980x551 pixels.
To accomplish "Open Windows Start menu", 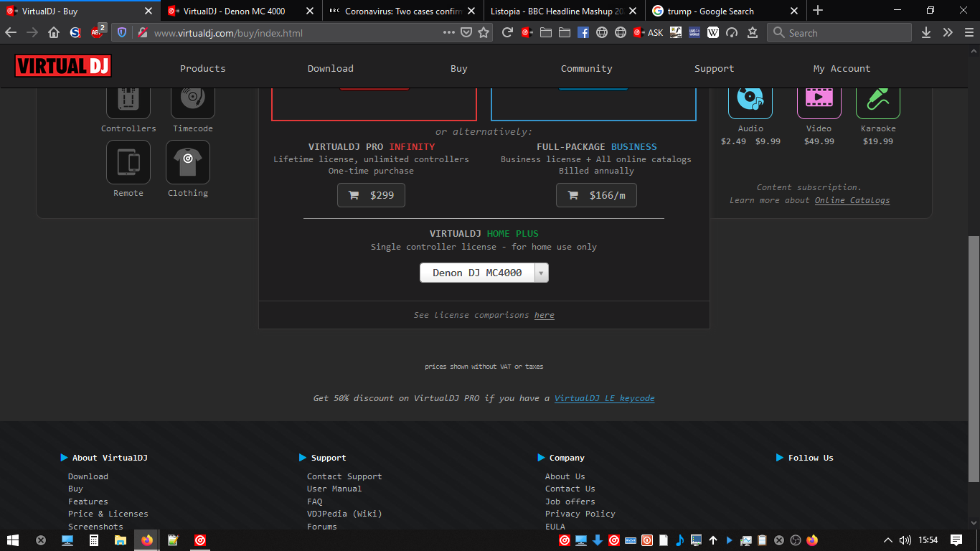I will pos(13,540).
